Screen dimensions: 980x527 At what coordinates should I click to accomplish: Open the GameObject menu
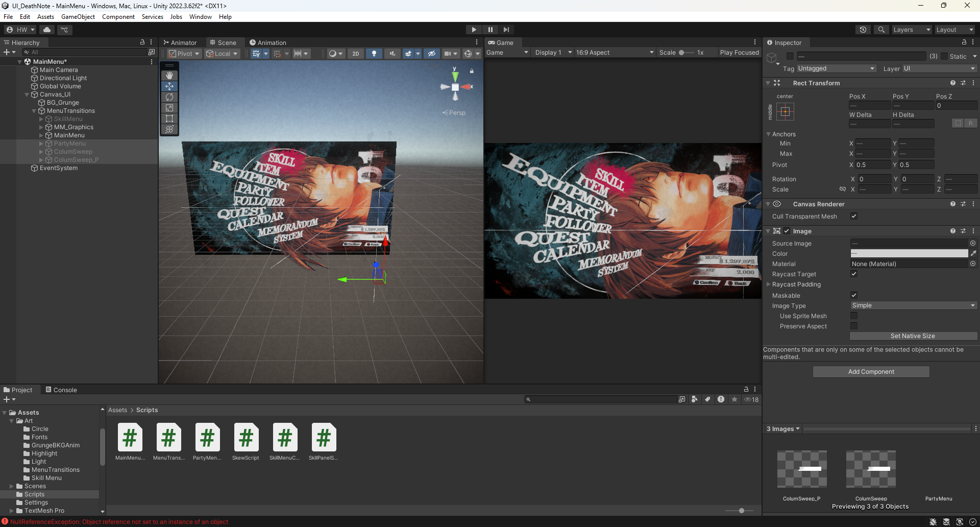[78, 17]
